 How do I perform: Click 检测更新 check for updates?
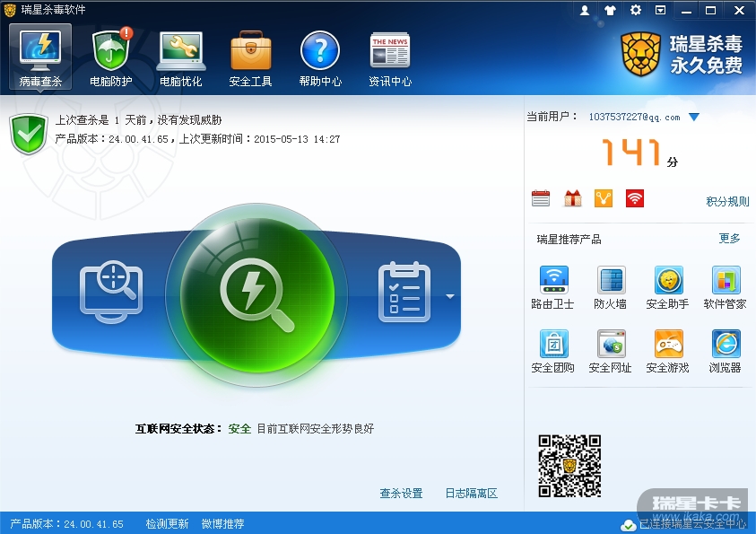point(168,524)
